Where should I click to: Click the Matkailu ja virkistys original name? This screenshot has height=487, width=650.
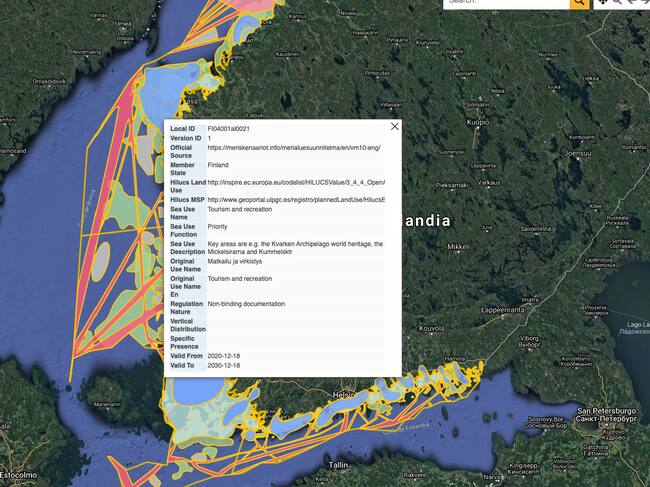236,261
